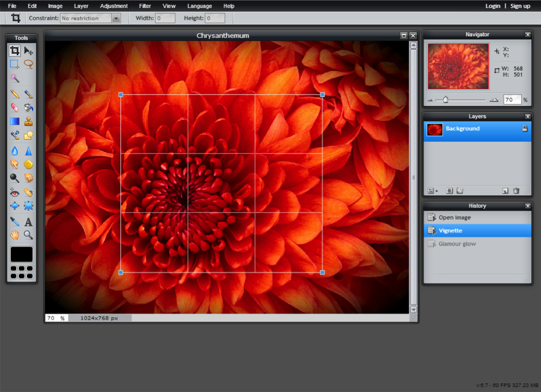Select the Eraser tool
The width and height of the screenshot is (541, 392).
click(x=15, y=108)
